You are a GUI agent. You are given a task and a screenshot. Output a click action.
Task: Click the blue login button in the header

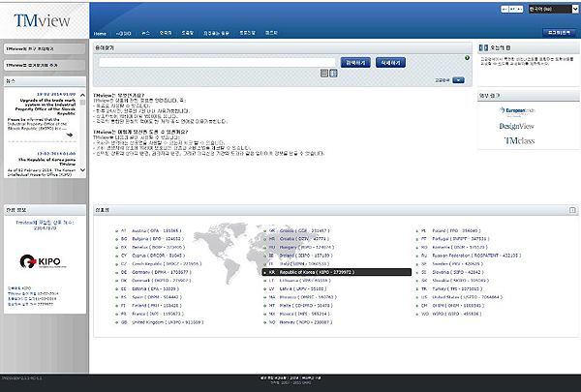click(559, 33)
